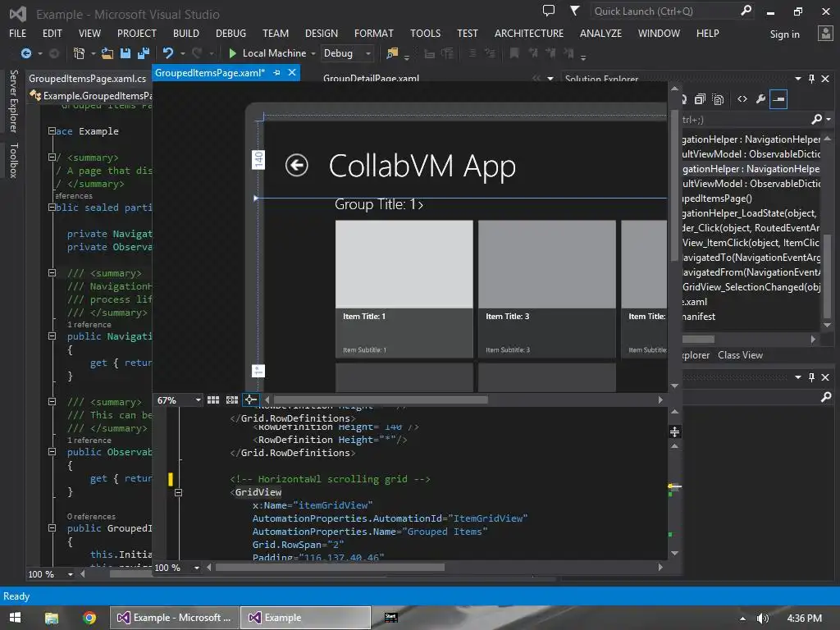
Task: Toggle Preview Selected Items in Solution Explorer
Action: coord(778,99)
